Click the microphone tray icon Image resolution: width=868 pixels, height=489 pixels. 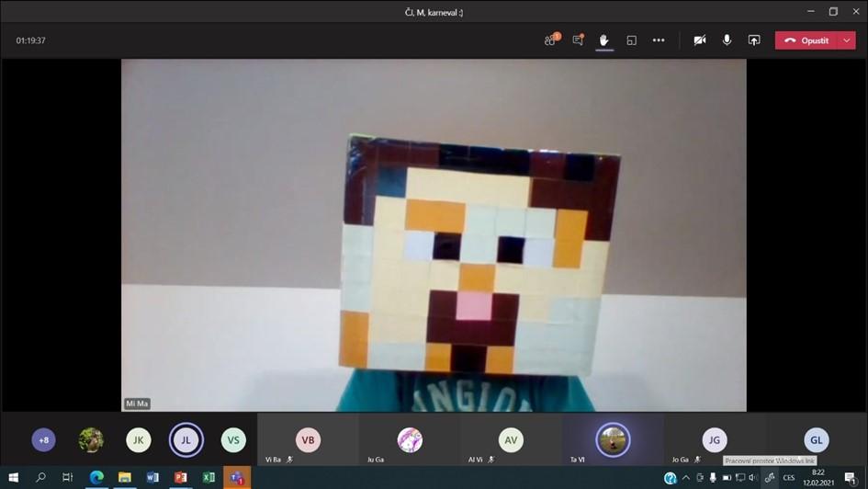click(x=713, y=477)
